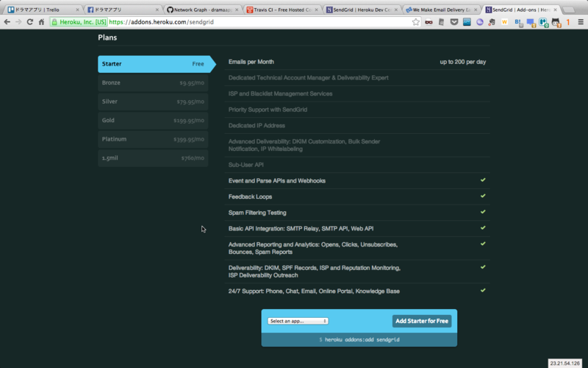Open the blue chat bubble extension
The width and height of the screenshot is (588, 368).
tap(531, 23)
